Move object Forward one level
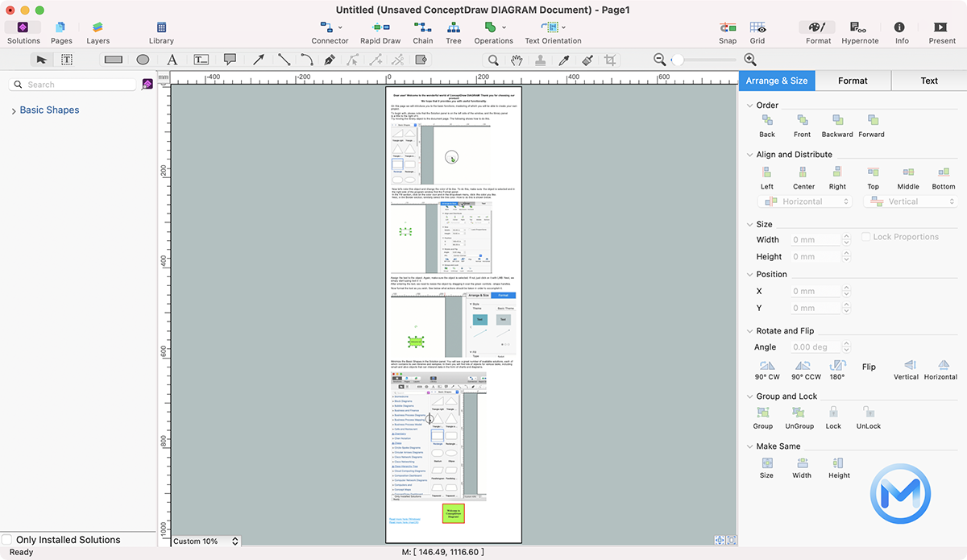Screen dimensions: 967x560 point(871,126)
